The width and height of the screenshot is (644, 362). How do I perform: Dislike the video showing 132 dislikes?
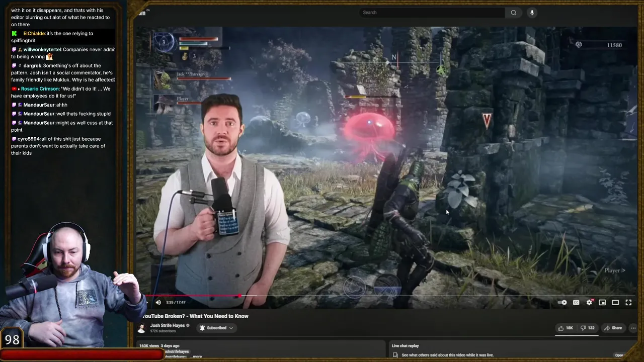pos(588,328)
